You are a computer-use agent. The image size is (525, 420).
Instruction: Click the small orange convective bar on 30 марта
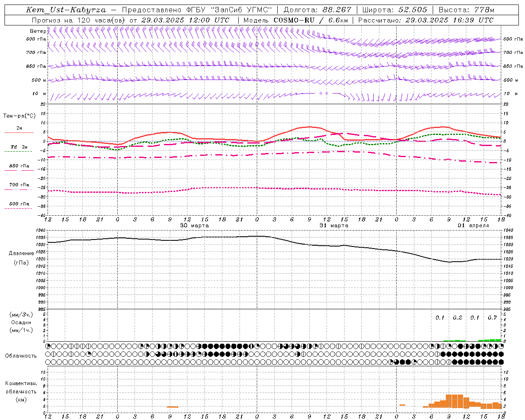[173, 407]
